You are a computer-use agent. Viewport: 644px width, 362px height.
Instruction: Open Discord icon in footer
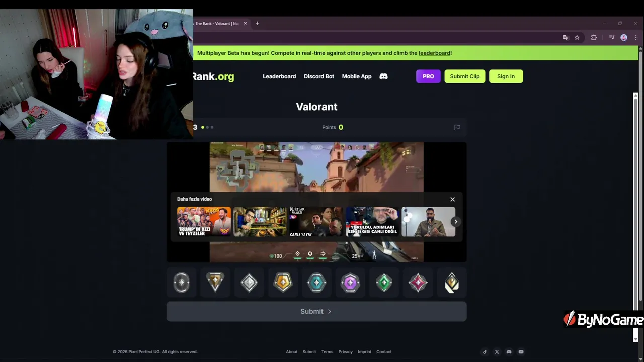[509, 352]
